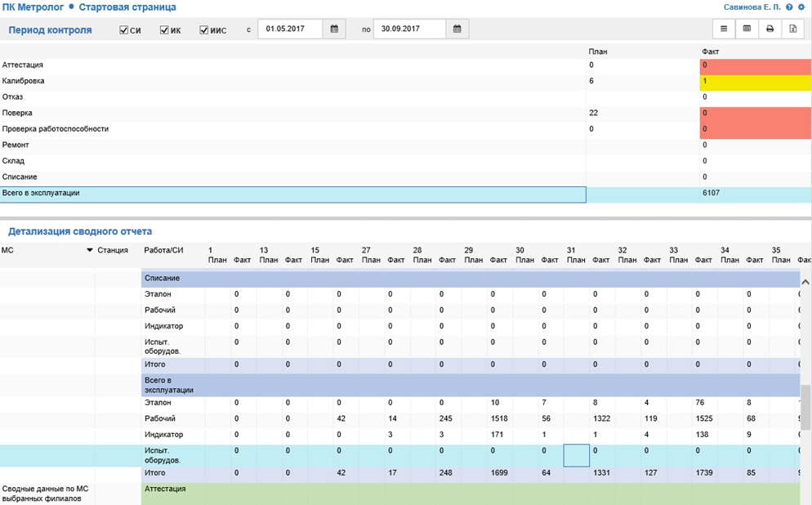The width and height of the screenshot is (812, 505).
Task: Open the help question mark icon
Action: (x=789, y=7)
